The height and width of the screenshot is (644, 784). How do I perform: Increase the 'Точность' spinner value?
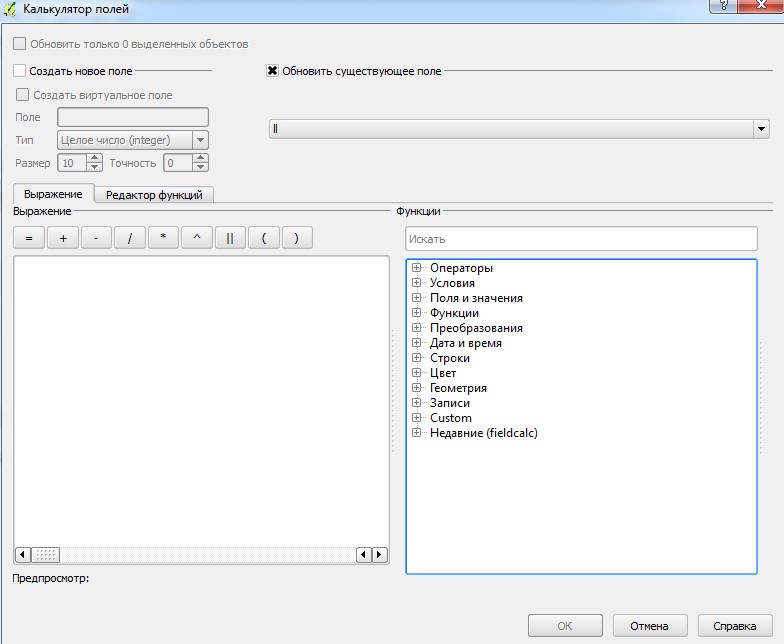pyautogui.click(x=200, y=158)
